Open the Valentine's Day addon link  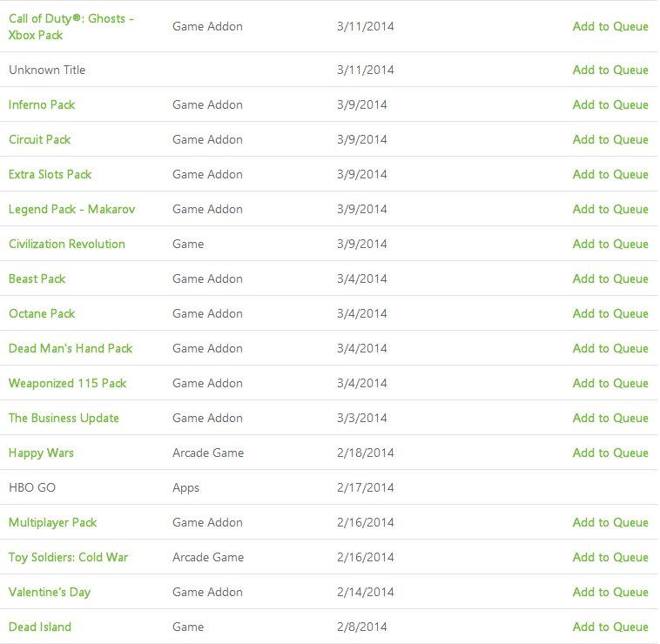50,593
